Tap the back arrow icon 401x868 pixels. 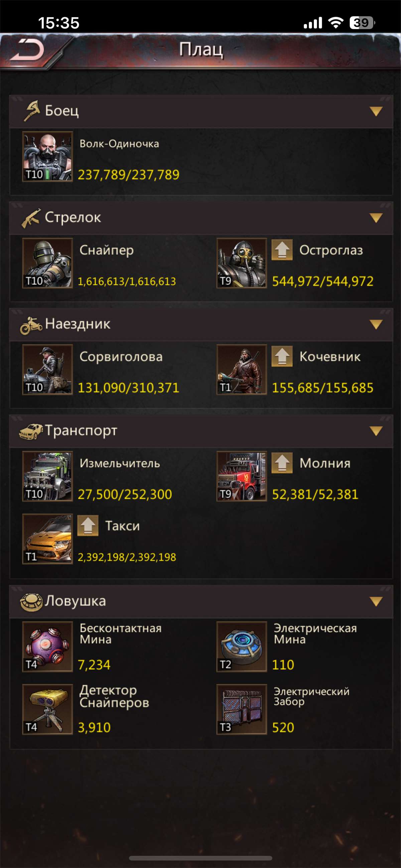(27, 50)
